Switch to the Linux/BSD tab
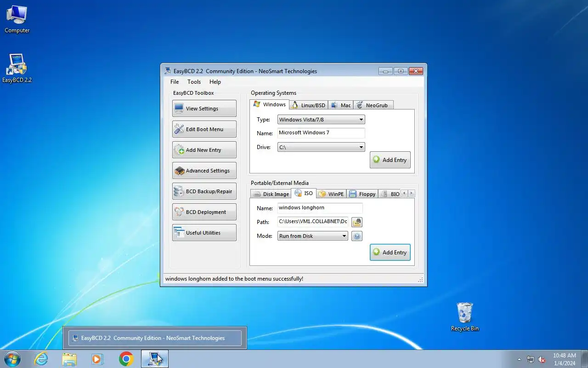This screenshot has width=588, height=368. tap(309, 105)
